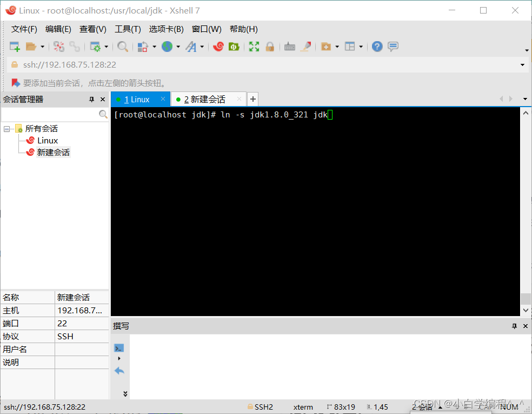Click the SSH2 status bar entry
This screenshot has height=414, width=532.
point(260,407)
